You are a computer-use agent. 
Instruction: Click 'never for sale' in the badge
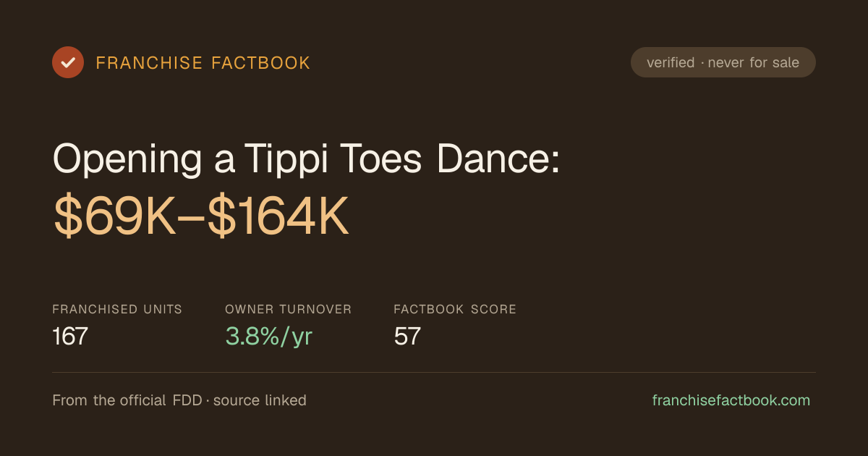tap(754, 62)
